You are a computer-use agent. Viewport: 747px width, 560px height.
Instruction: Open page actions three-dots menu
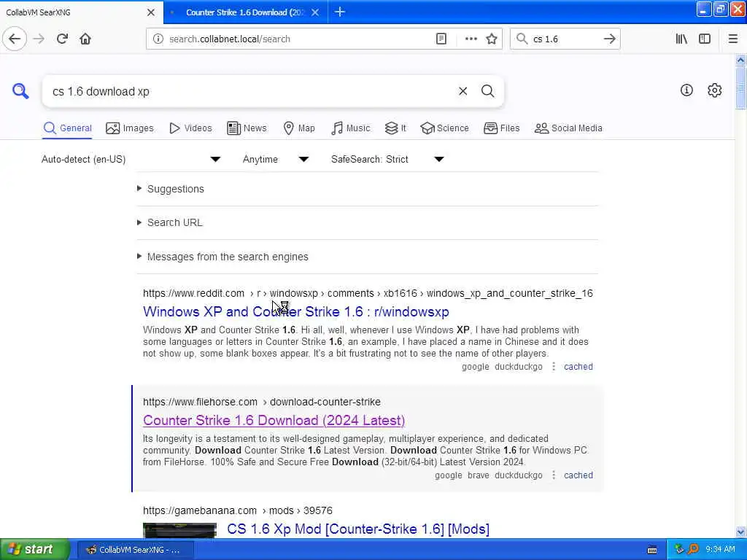[471, 39]
